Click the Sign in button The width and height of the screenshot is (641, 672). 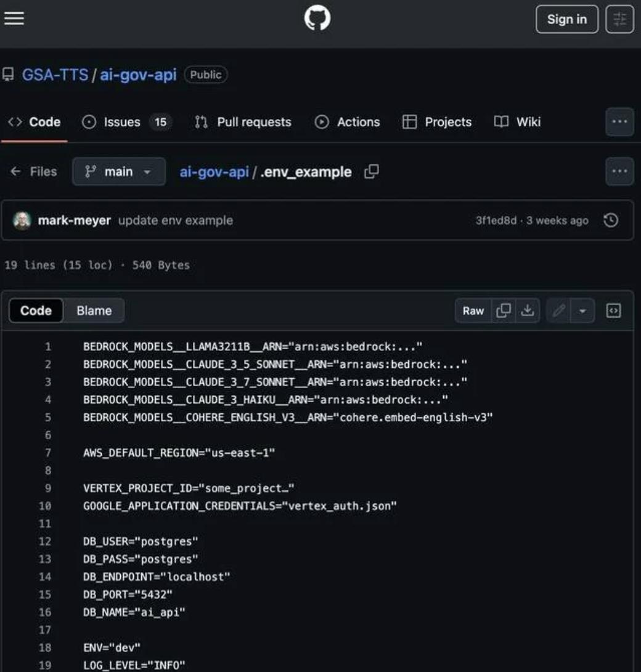tap(567, 19)
